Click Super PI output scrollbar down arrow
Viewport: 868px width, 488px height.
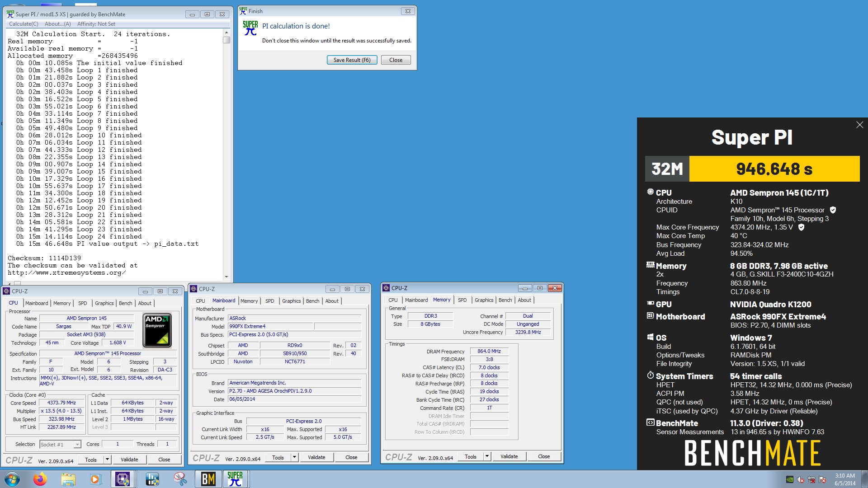(x=226, y=277)
